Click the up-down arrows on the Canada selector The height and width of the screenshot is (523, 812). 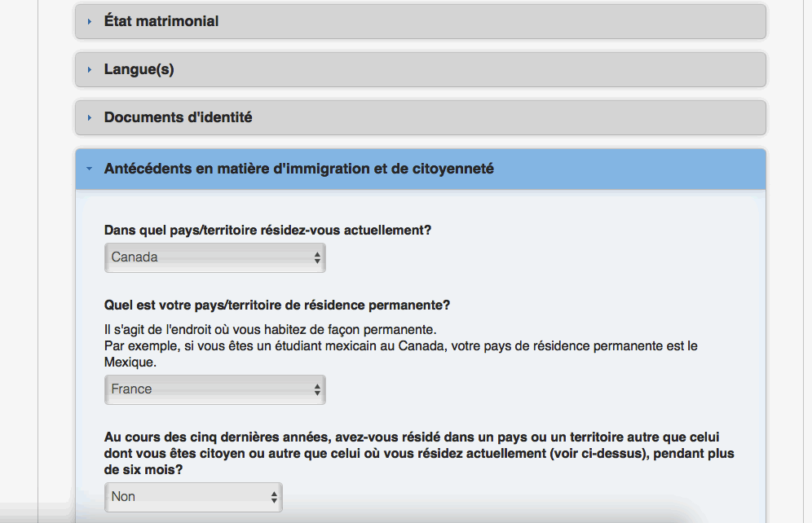[317, 257]
